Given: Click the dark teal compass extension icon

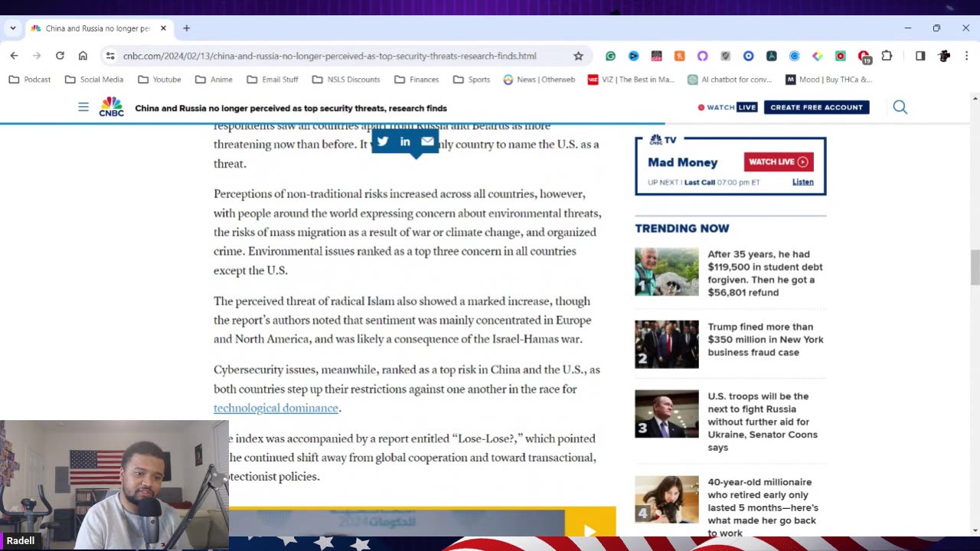Looking at the screenshot, I should click(x=771, y=56).
